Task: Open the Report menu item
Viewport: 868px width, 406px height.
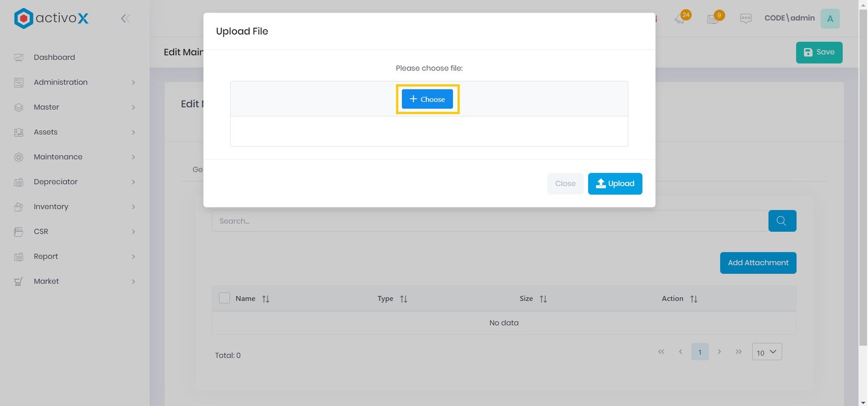Action: (46, 257)
